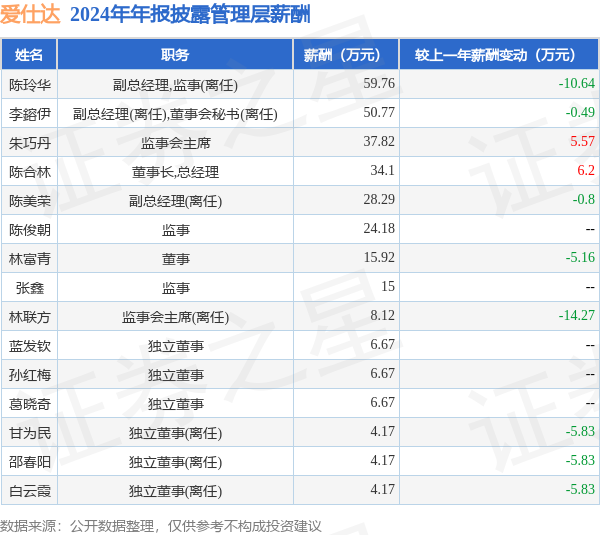Select the name 朱巧丹
The width and height of the screenshot is (600, 535).
[x=29, y=143]
